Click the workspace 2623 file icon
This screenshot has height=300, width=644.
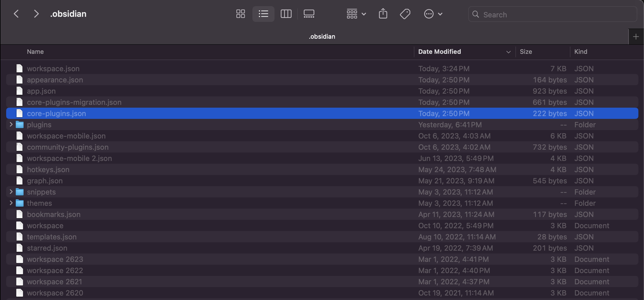(19, 259)
